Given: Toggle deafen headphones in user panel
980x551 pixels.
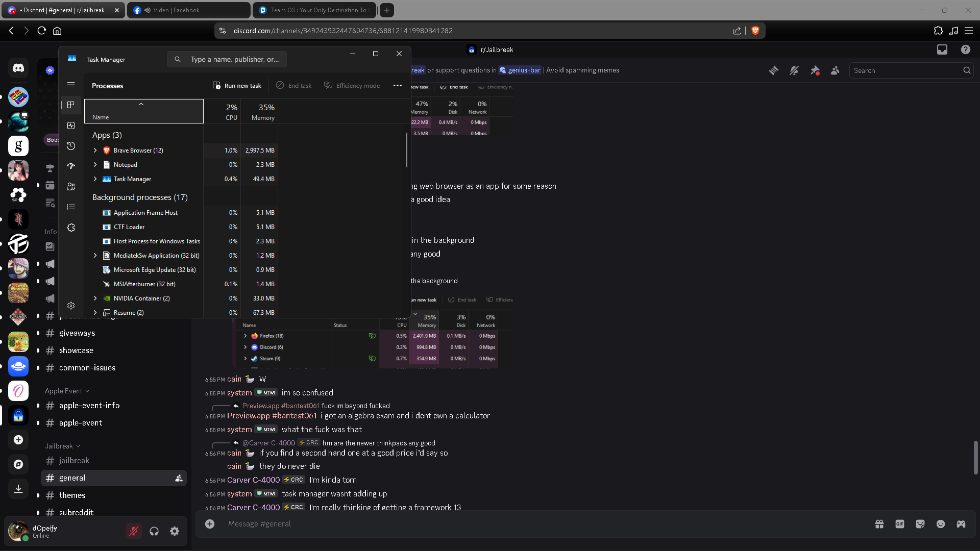Looking at the screenshot, I should pos(154,531).
